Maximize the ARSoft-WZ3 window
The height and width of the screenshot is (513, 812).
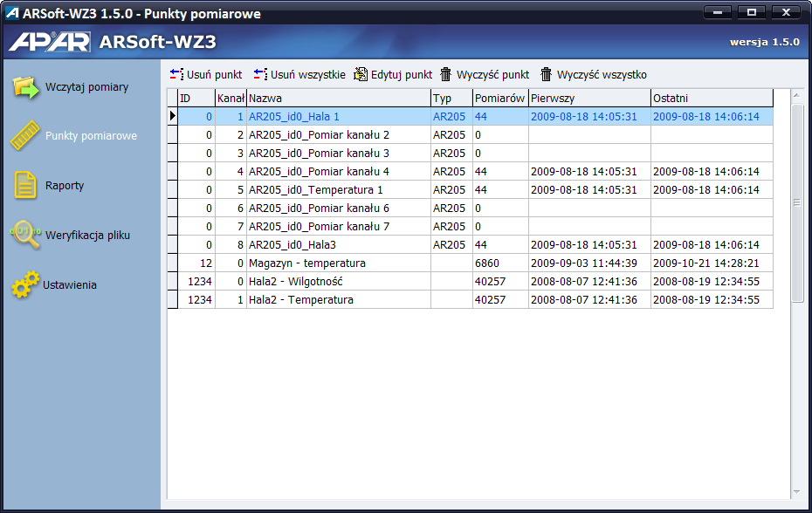tap(752, 12)
